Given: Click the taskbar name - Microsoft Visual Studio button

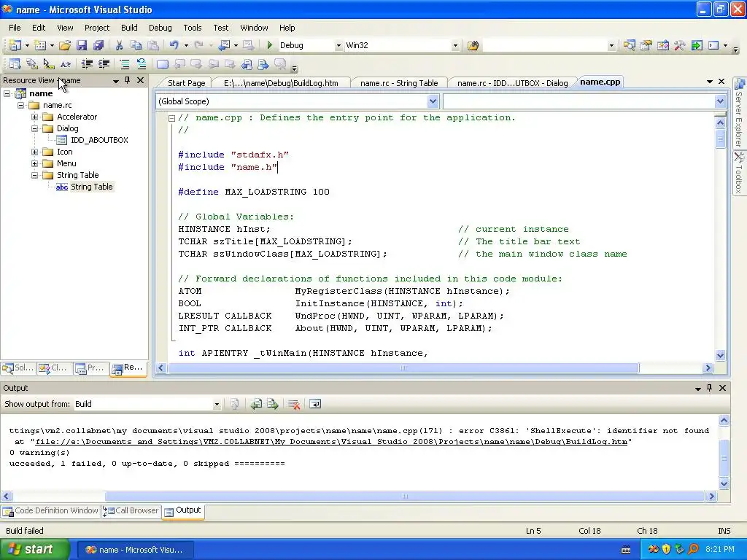Looking at the screenshot, I should [x=134, y=550].
